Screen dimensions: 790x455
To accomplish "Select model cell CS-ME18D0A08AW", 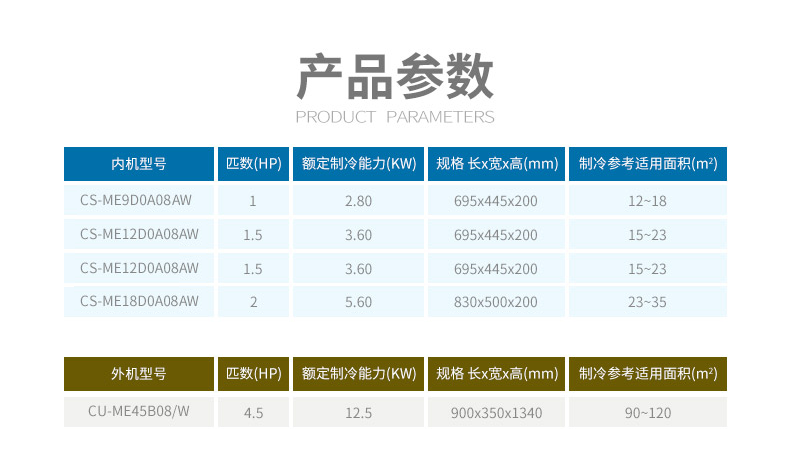I will (x=139, y=301).
